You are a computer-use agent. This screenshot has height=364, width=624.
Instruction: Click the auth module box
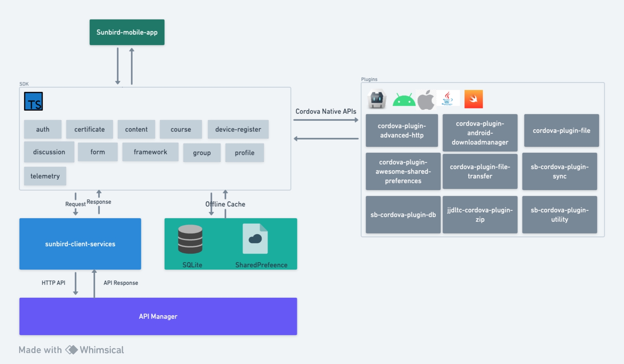(43, 129)
